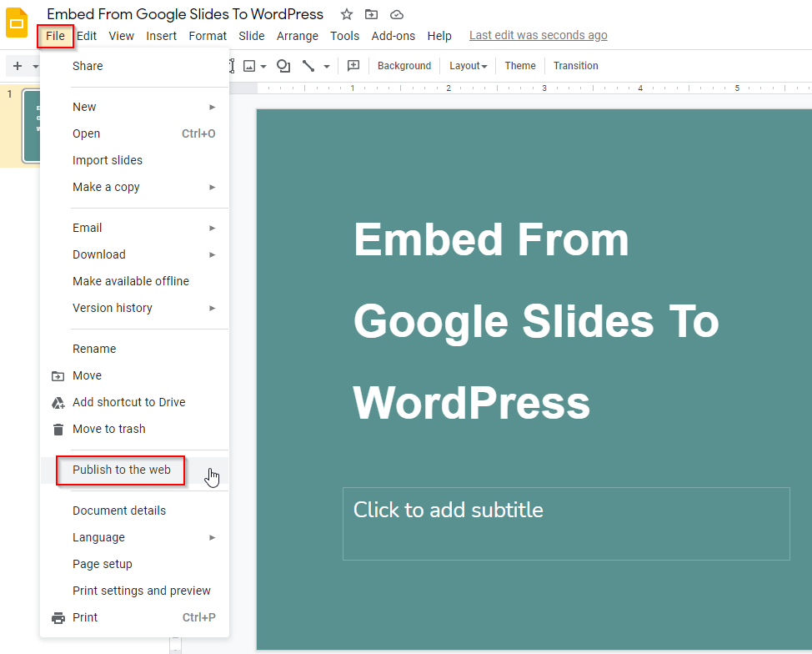Click the Google Slides home logo
This screenshot has height=654, width=812.
coord(17,23)
